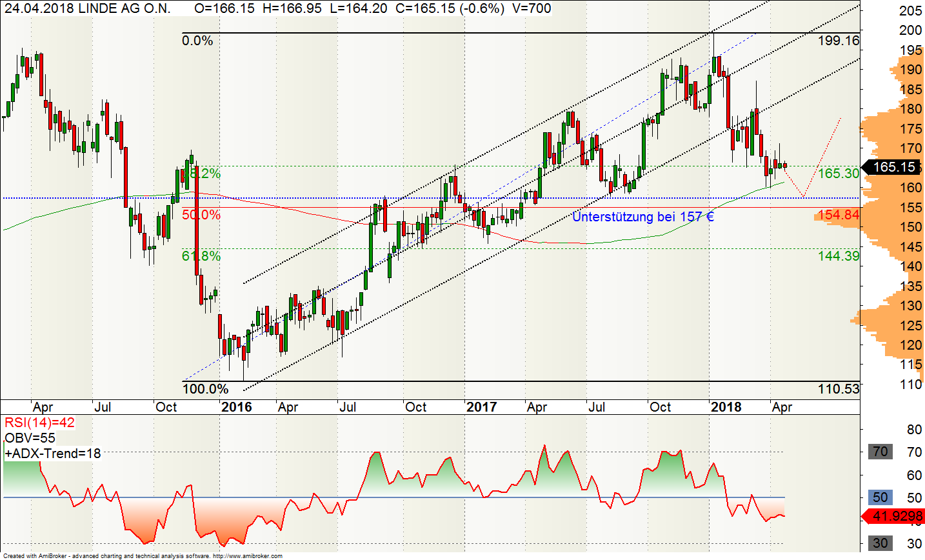Click "160" on the price axis
The height and width of the screenshot is (560, 925).
[911, 188]
